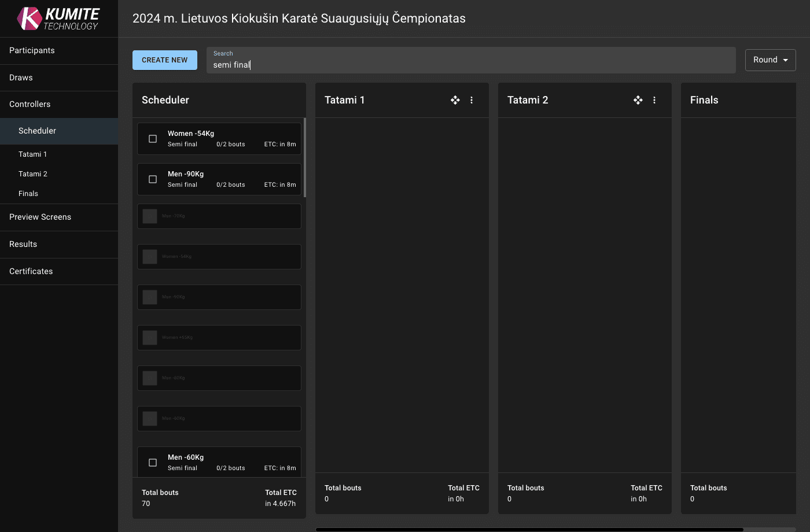This screenshot has width=810, height=532.
Task: Go to the Draws section
Action: (x=21, y=77)
